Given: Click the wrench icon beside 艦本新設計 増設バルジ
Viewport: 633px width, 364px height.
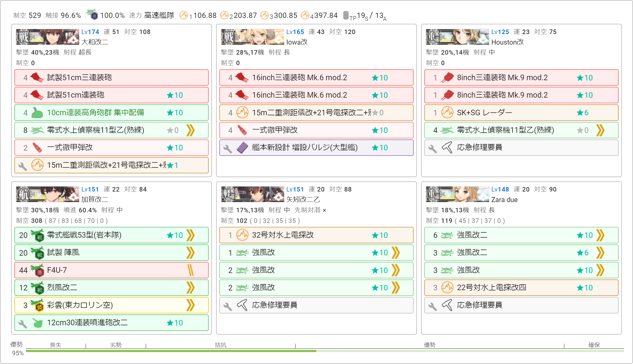Looking at the screenshot, I should [x=228, y=149].
